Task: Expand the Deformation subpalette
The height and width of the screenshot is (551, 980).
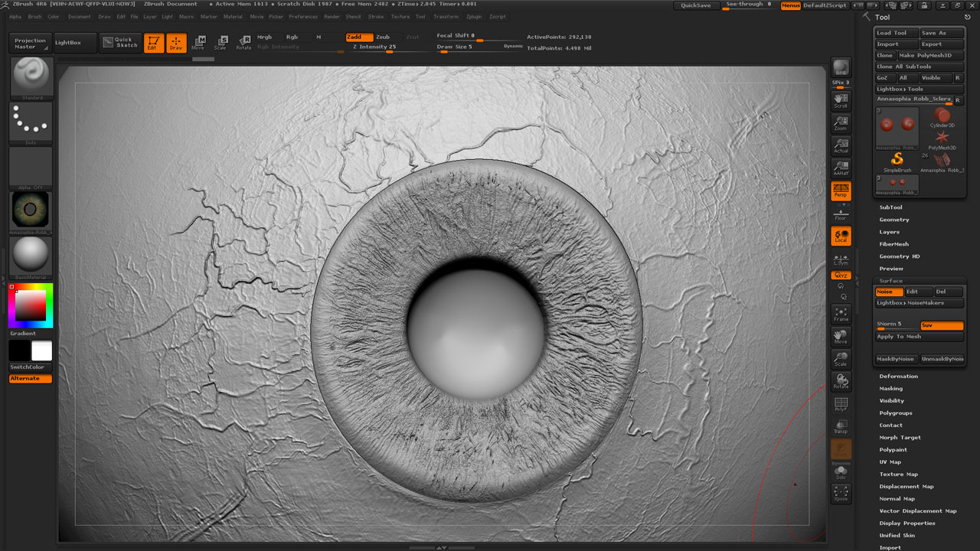Action: [898, 377]
